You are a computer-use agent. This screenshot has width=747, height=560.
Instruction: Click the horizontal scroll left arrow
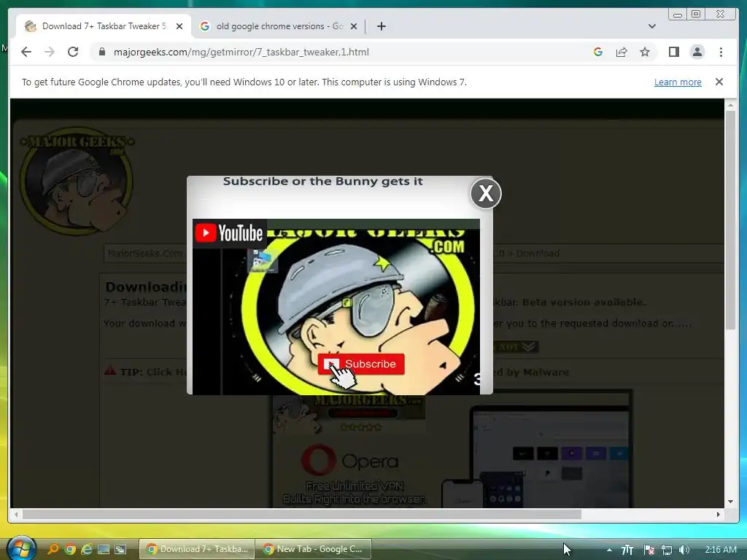[x=16, y=514]
